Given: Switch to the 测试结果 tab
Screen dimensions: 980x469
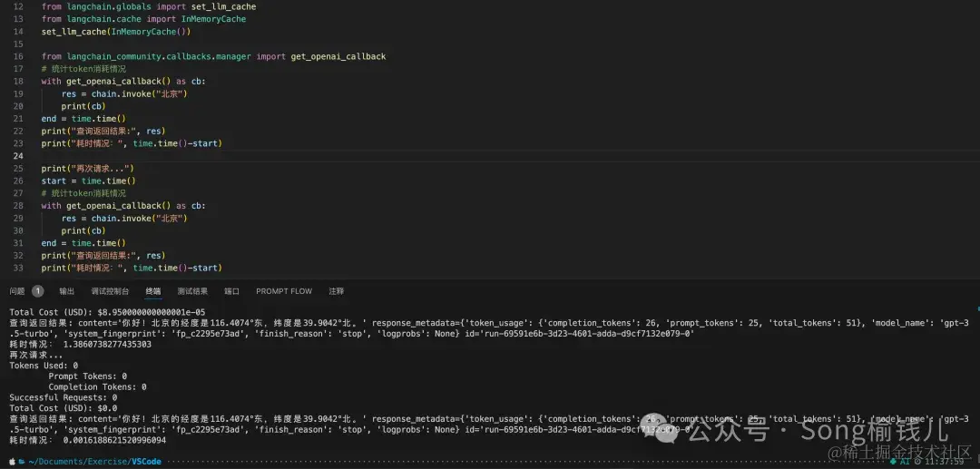Looking at the screenshot, I should (x=192, y=291).
